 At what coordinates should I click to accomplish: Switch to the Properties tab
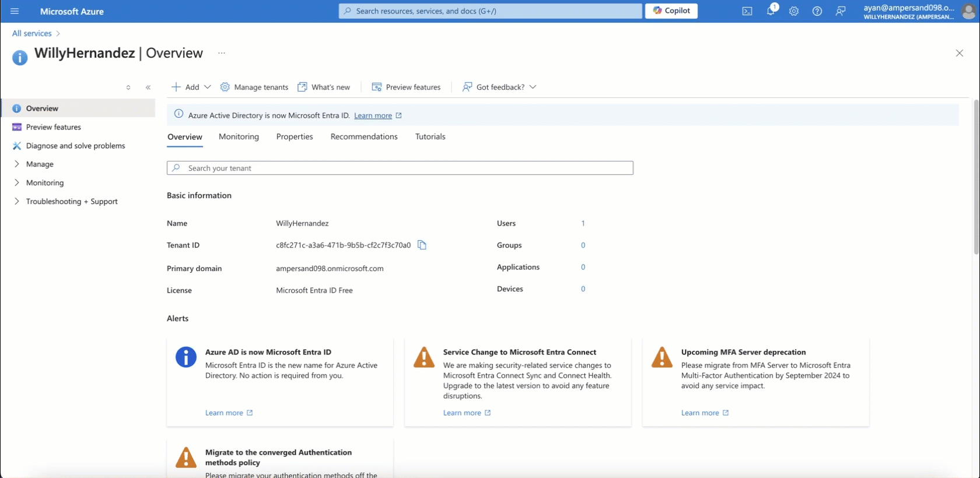click(295, 136)
